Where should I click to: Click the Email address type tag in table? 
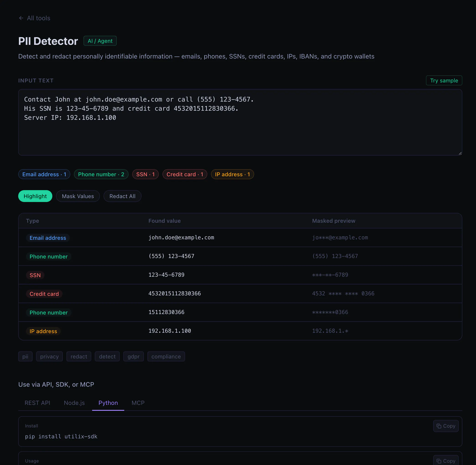click(48, 238)
